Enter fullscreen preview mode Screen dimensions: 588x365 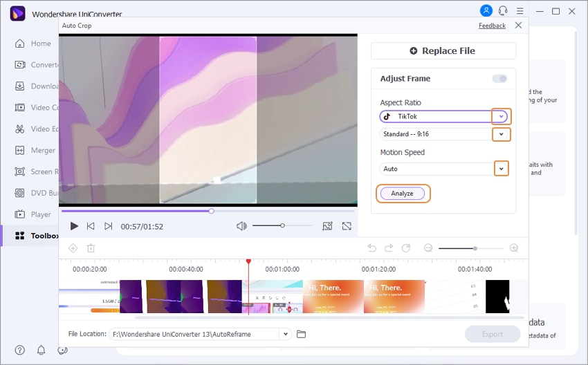point(347,226)
